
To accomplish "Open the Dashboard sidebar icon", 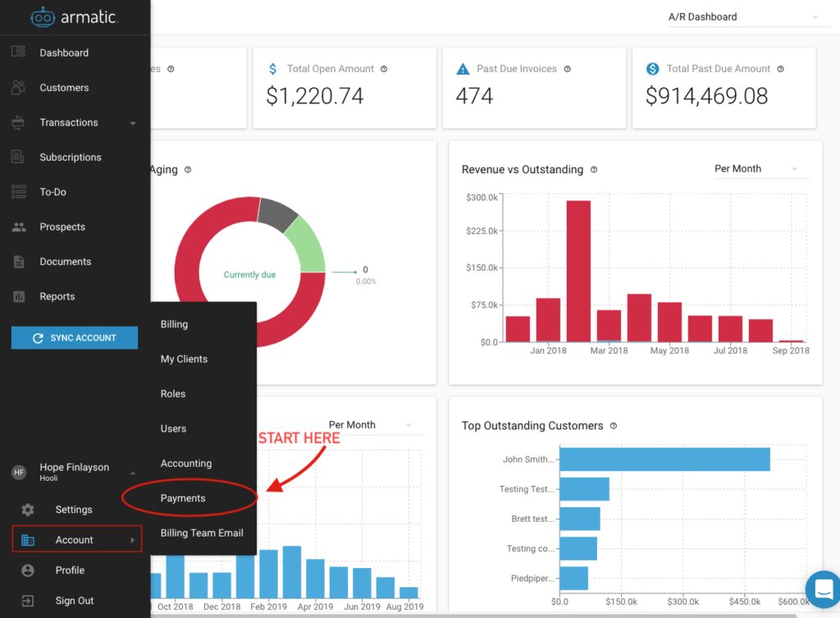I will point(18,52).
